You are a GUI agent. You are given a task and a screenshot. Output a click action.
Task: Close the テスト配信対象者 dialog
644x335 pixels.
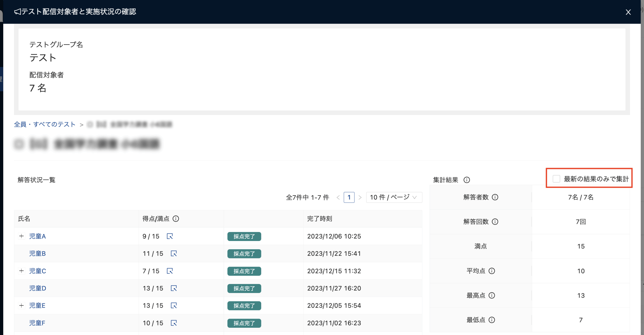(x=628, y=12)
